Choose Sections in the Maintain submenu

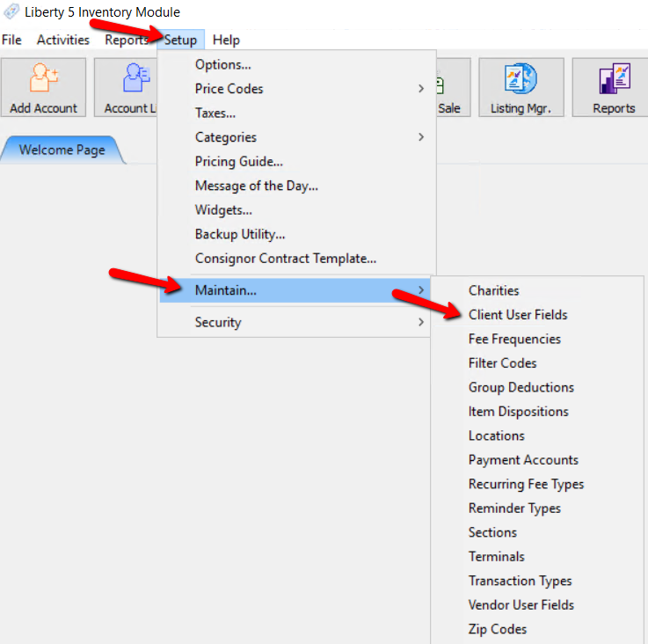537,532
